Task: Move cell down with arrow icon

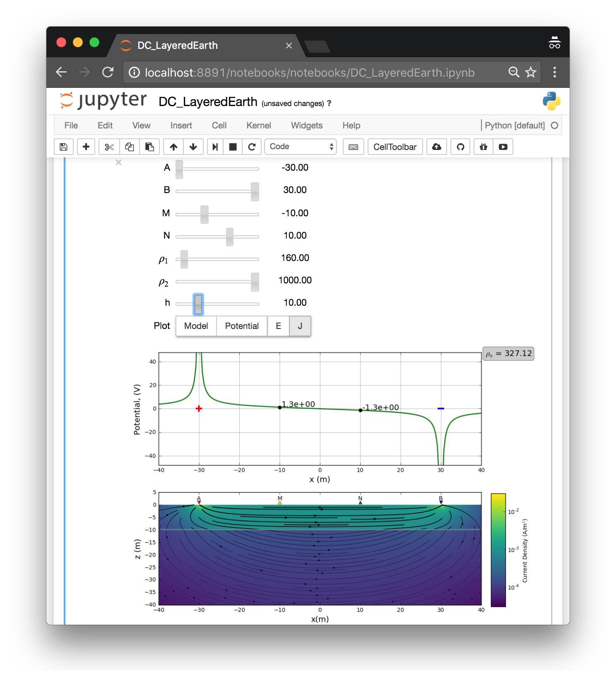Action: tap(193, 147)
